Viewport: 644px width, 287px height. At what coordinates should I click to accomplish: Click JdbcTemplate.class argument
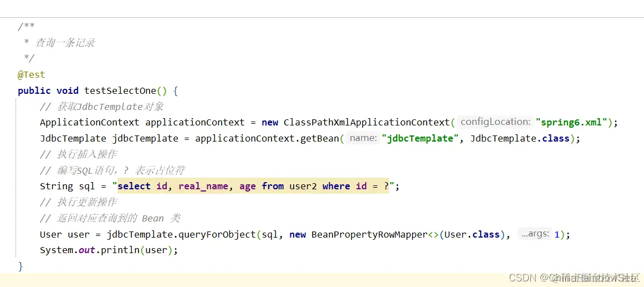point(519,138)
